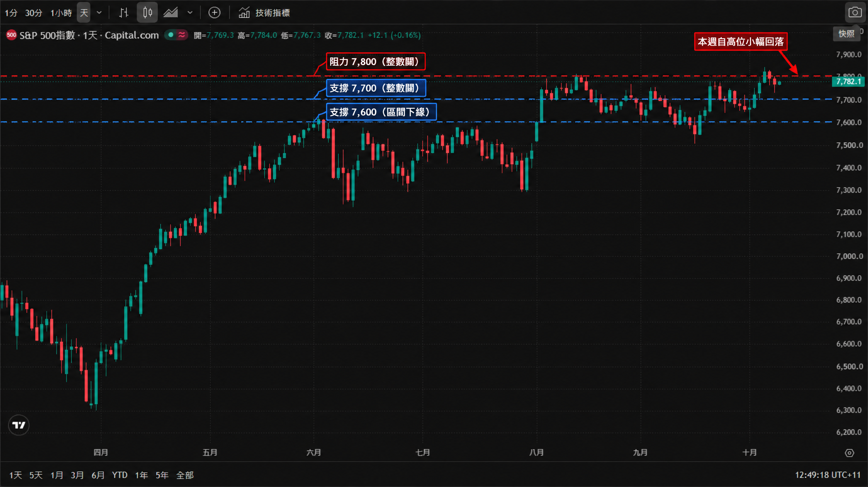This screenshot has width=868, height=487.
Task: Click the 開=7,769.3 open value
Action: pyautogui.click(x=214, y=35)
